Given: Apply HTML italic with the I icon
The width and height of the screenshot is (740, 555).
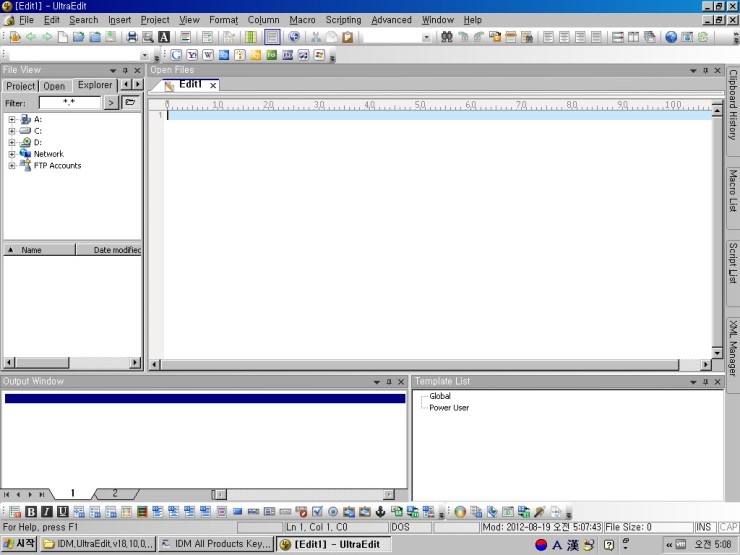Looking at the screenshot, I should click(x=47, y=512).
